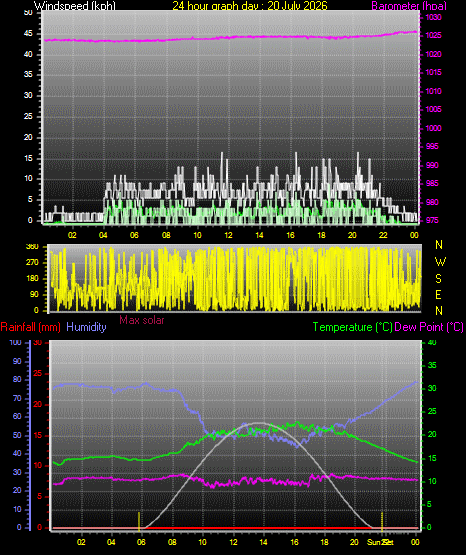The width and height of the screenshot is (466, 555).
Task: Select the "Barometer (hpa)" label
Action: (409, 6)
